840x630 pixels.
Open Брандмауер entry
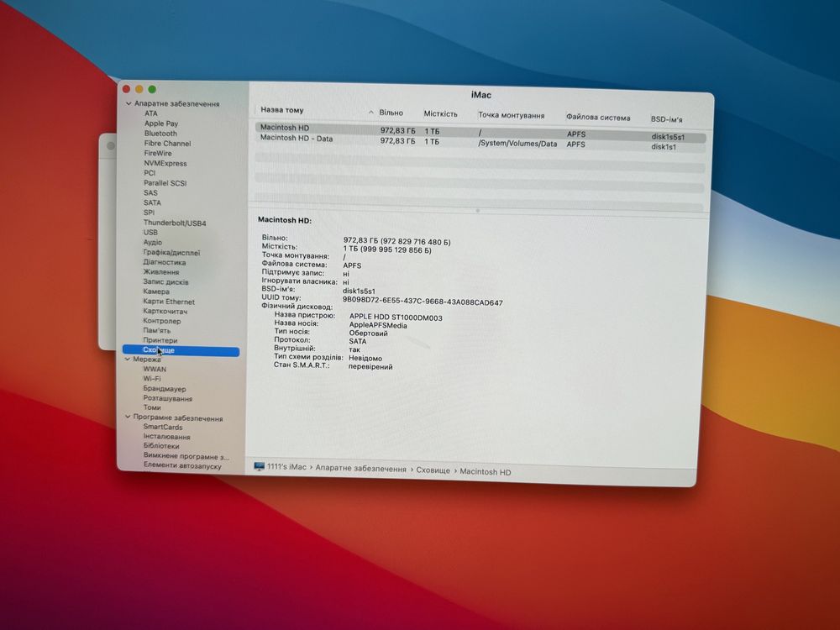click(x=165, y=389)
